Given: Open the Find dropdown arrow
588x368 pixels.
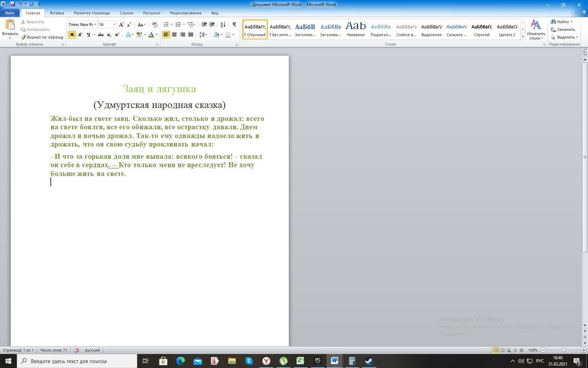Looking at the screenshot, I should click(571, 22).
